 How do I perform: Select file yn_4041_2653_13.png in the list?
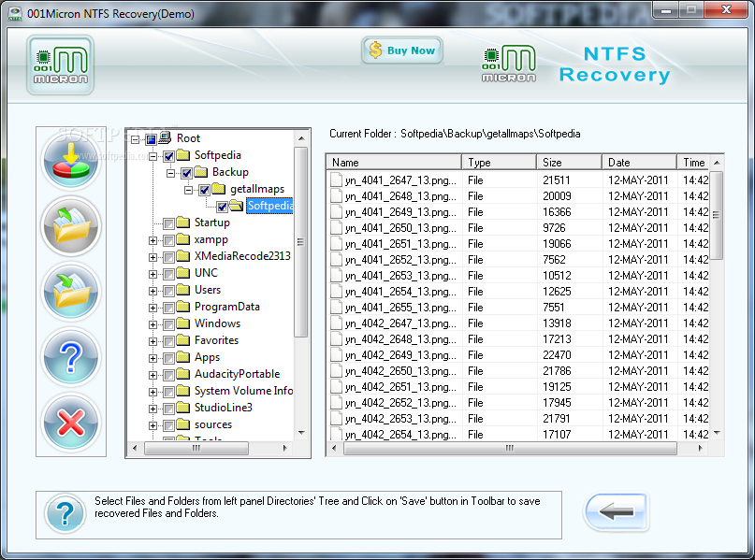[x=400, y=276]
